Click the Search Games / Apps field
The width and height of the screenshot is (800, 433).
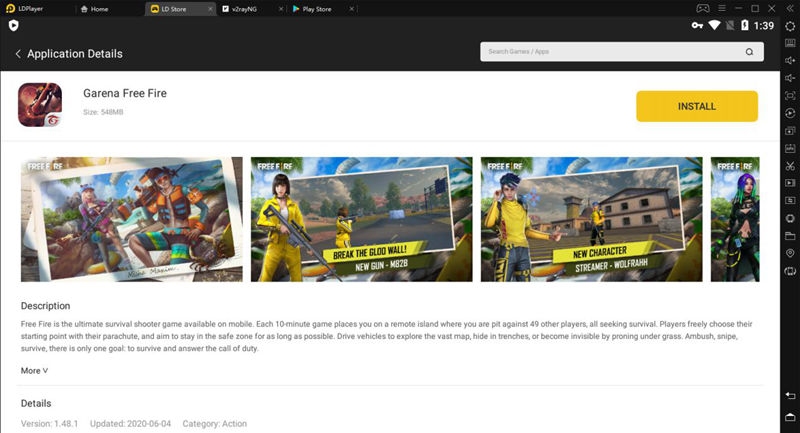(x=610, y=52)
